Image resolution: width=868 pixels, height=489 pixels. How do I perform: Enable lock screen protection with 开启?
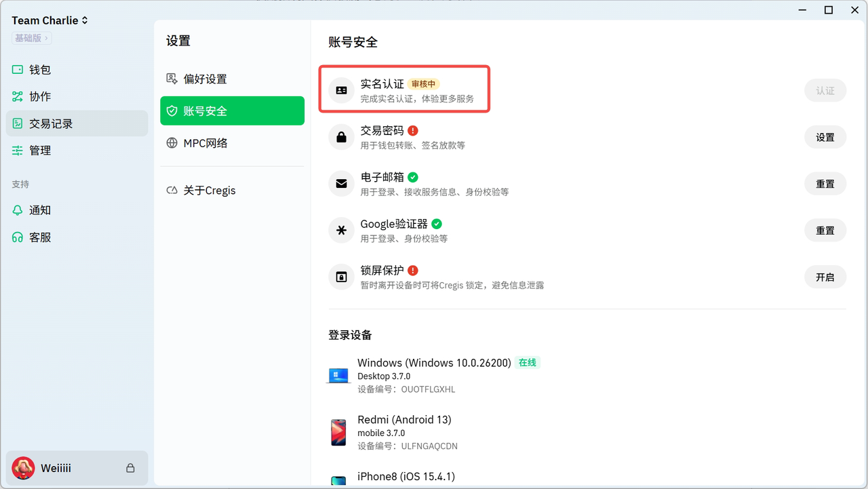pyautogui.click(x=825, y=277)
